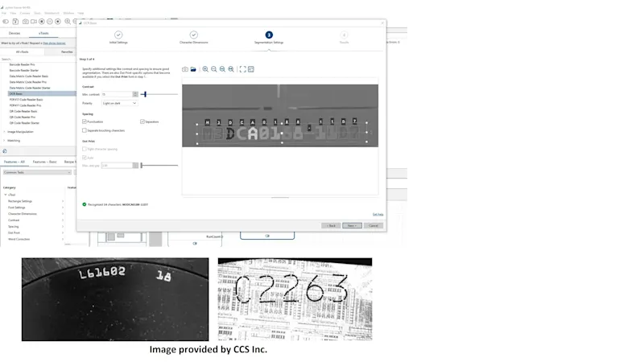Expand the Matching tree group
This screenshot has width=644, height=362.
click(x=4, y=140)
